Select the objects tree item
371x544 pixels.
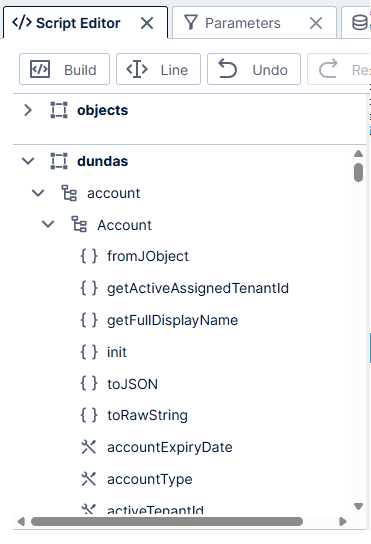102,110
